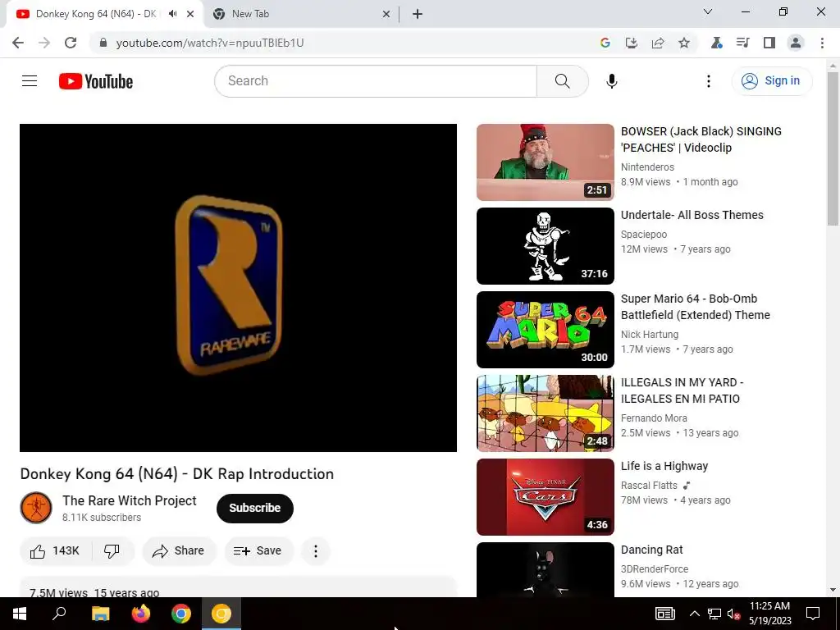The height and width of the screenshot is (630, 840).
Task: Install the app via the install icon
Action: click(632, 43)
